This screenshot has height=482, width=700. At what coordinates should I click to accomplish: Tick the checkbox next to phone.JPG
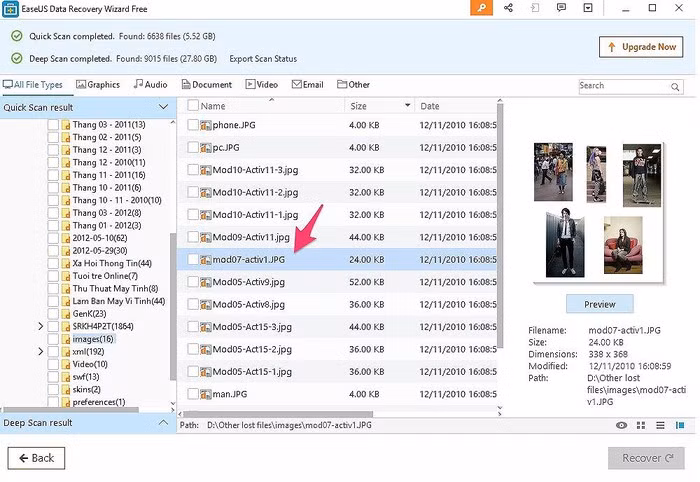(x=193, y=125)
